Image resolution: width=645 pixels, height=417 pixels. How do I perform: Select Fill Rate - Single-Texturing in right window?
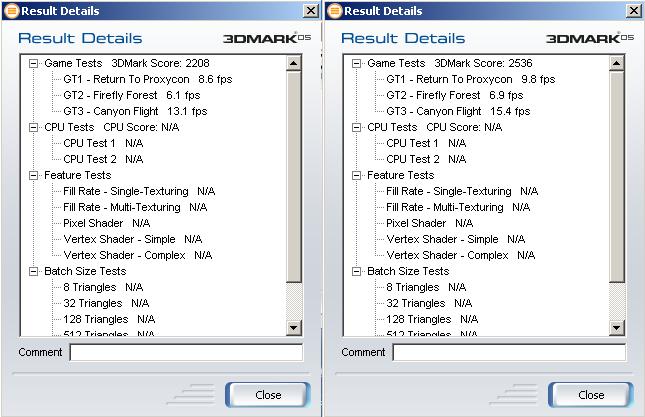click(x=462, y=192)
